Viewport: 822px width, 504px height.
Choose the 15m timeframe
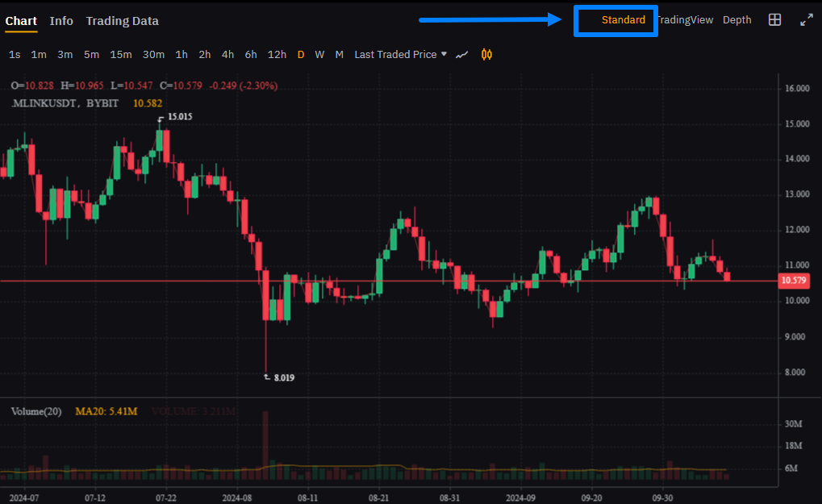pos(121,55)
